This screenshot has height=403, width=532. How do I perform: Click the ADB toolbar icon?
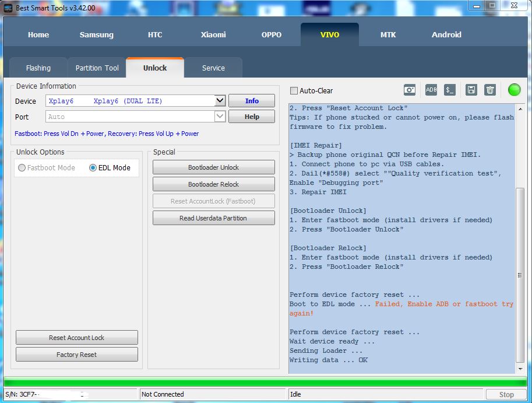pyautogui.click(x=431, y=90)
